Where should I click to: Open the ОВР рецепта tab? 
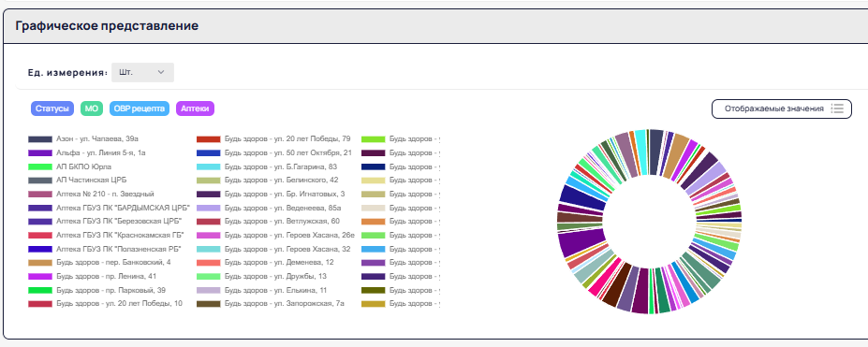click(x=140, y=108)
